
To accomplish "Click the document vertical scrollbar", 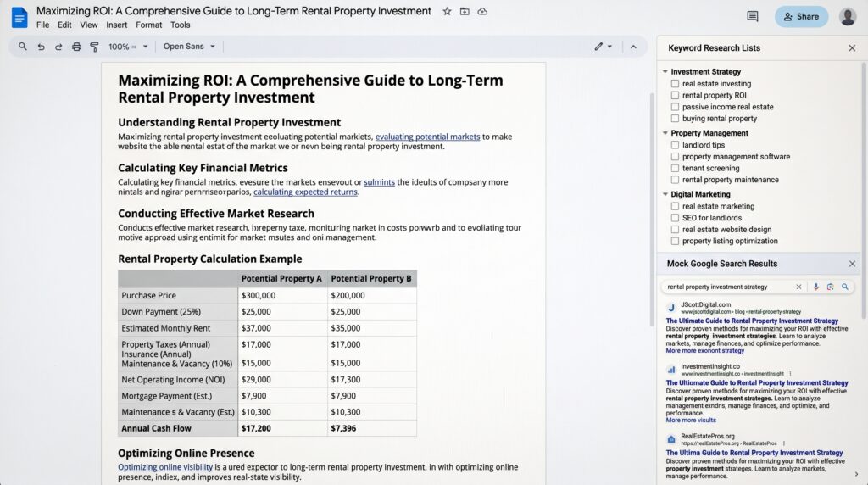I will tap(652, 210).
